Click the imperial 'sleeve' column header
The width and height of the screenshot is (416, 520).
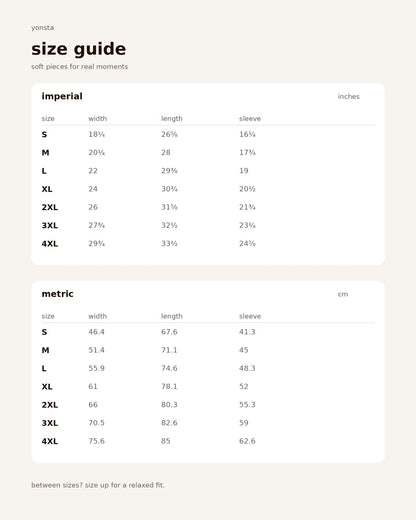[250, 119]
